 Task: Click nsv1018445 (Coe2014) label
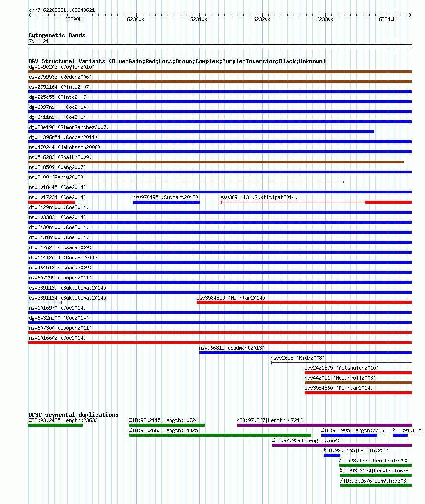tap(57, 187)
